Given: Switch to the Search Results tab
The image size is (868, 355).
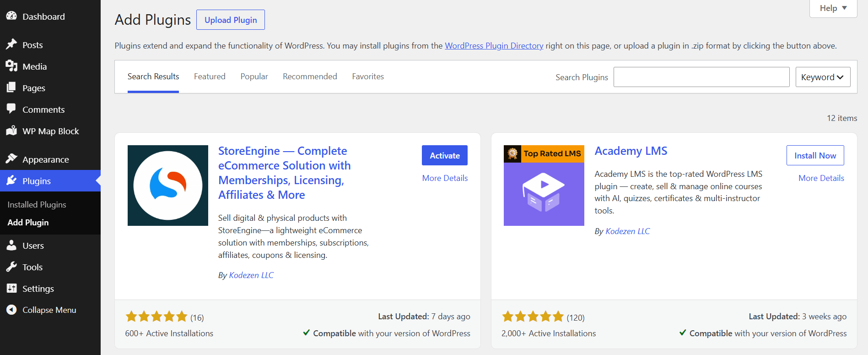Looking at the screenshot, I should [153, 76].
